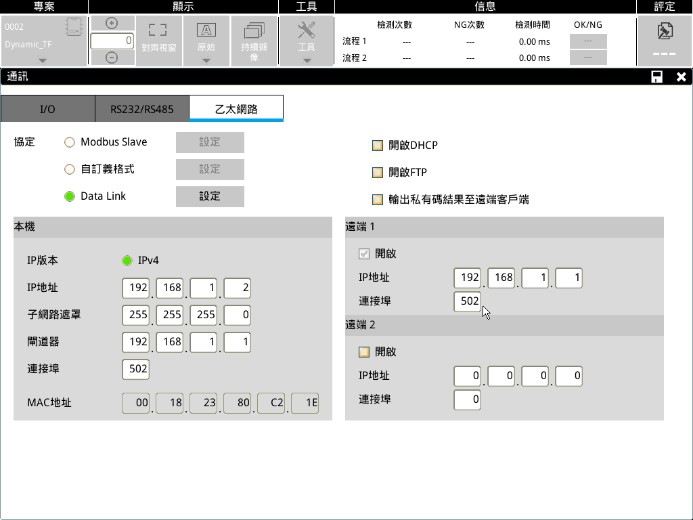Image resolution: width=693 pixels, height=520 pixels.
Task: Click the remote 1 port field 502
Action: [468, 301]
